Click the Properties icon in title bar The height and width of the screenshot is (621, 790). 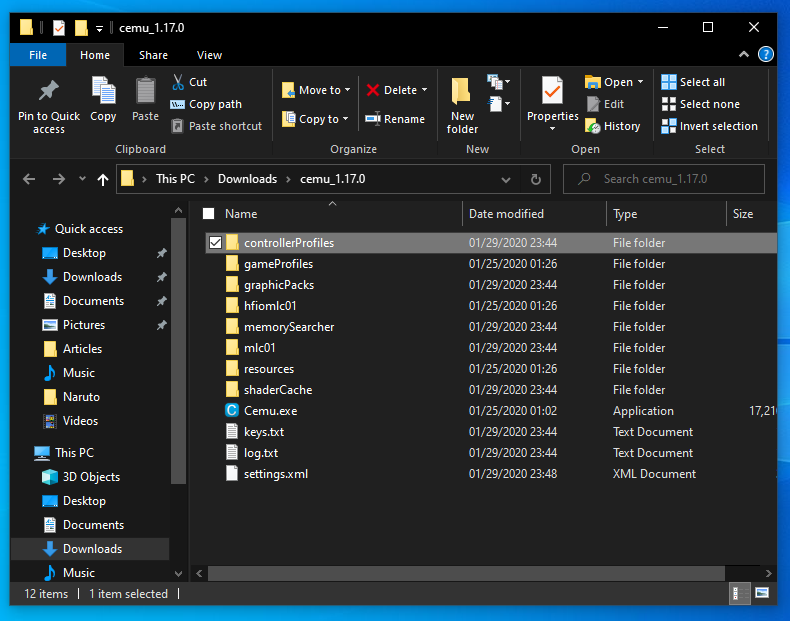[59, 28]
